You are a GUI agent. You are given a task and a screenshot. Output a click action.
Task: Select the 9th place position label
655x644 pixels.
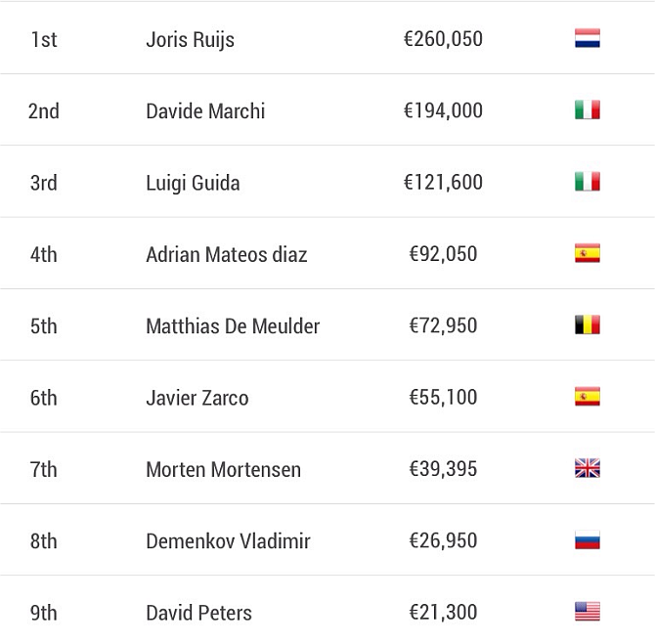point(43,613)
